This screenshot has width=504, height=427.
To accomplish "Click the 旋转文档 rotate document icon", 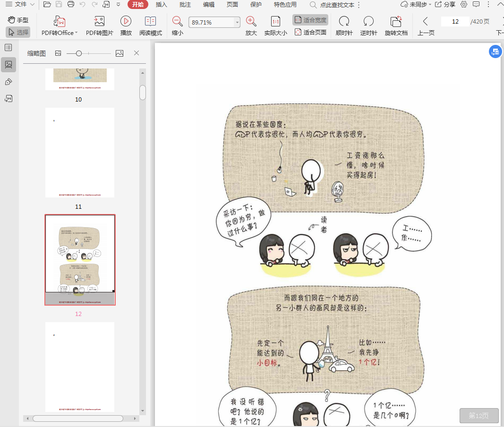I will tap(396, 22).
